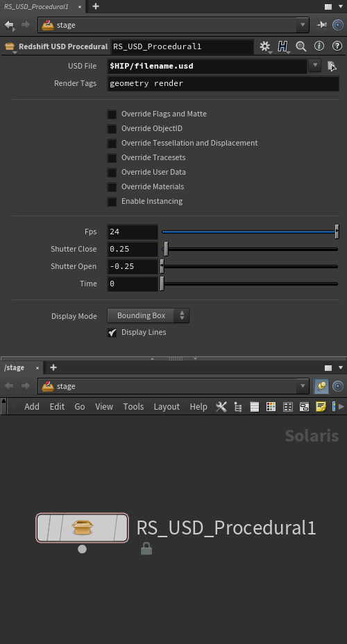Enable Override Tessellation and Displacement

[x=112, y=143]
